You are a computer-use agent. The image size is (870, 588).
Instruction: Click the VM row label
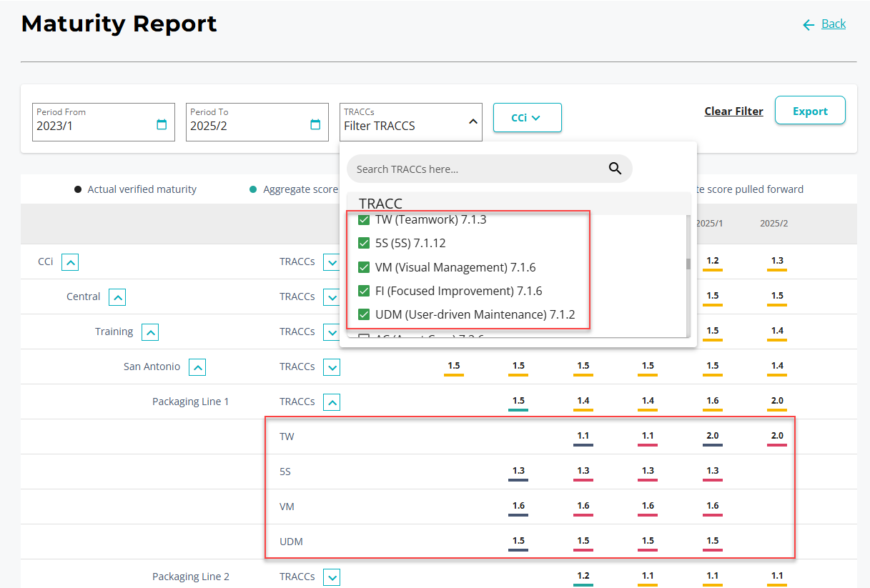pos(287,507)
